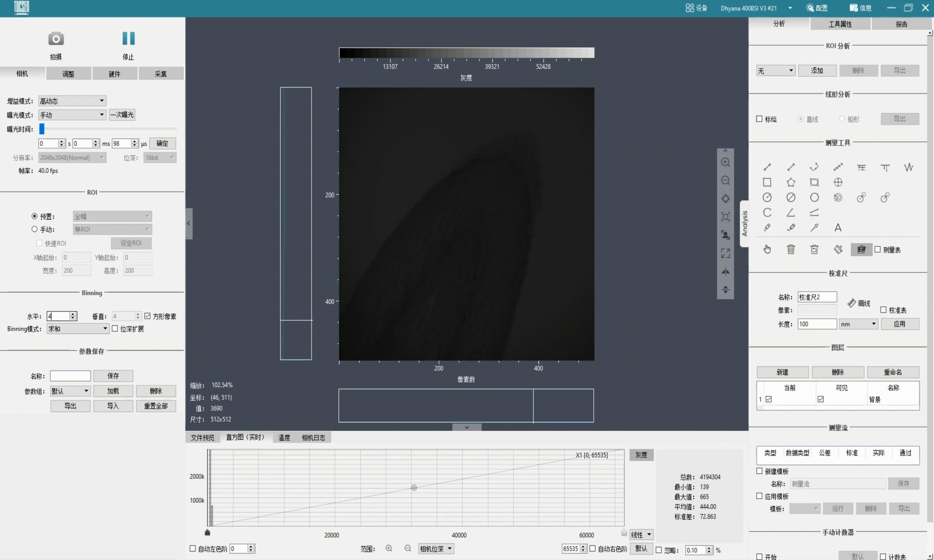The width and height of the screenshot is (934, 560).
Task: Click the zoom in magnifier icon
Action: (x=726, y=161)
